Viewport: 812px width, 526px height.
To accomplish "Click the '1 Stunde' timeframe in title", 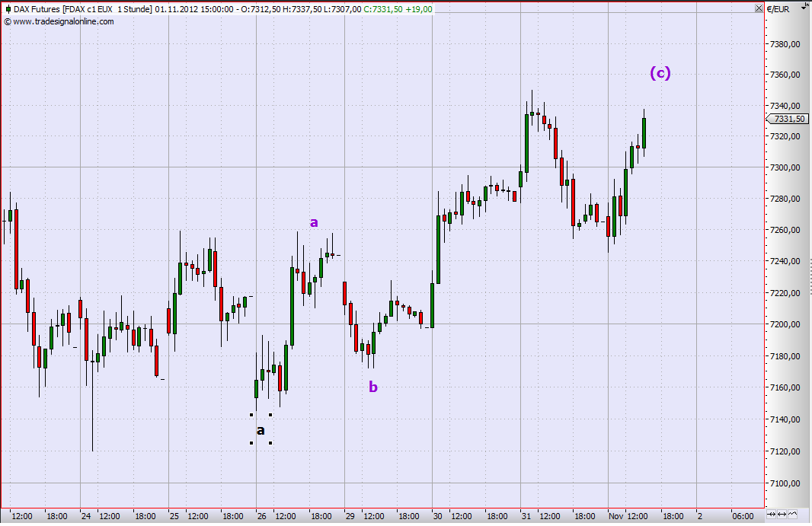I will point(135,9).
